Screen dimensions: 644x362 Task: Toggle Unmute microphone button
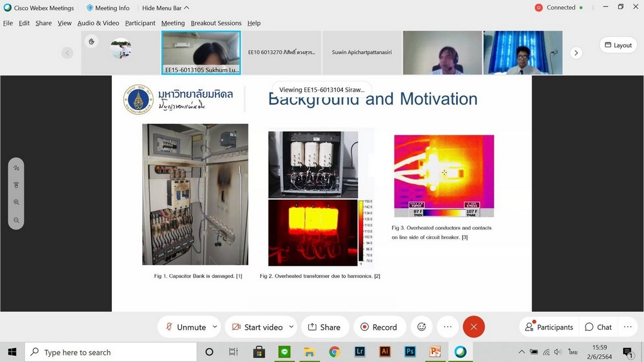(x=185, y=327)
